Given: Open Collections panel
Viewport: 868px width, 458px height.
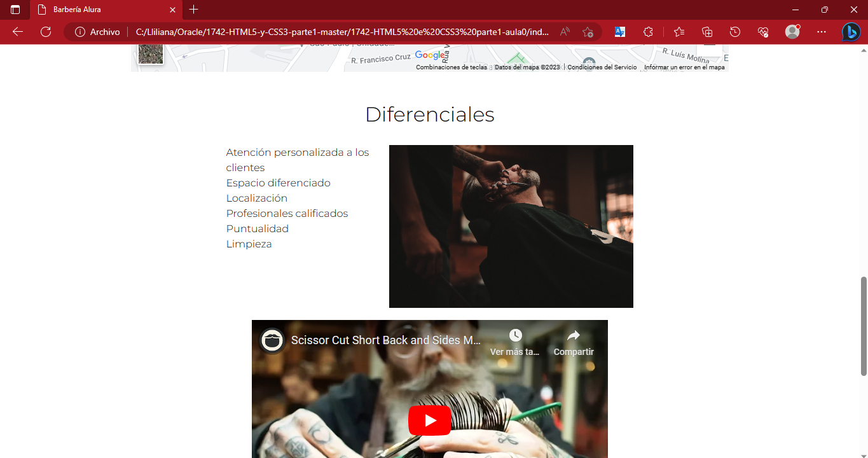Looking at the screenshot, I should [x=707, y=32].
